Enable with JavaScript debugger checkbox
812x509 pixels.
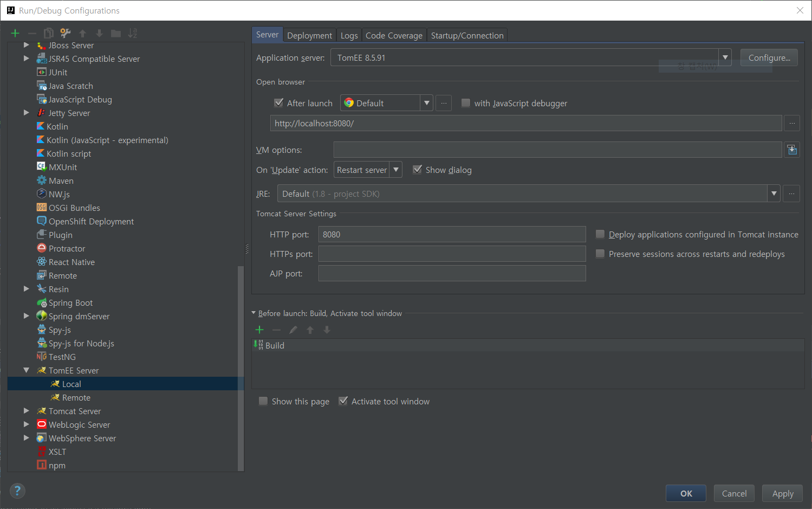coord(465,102)
